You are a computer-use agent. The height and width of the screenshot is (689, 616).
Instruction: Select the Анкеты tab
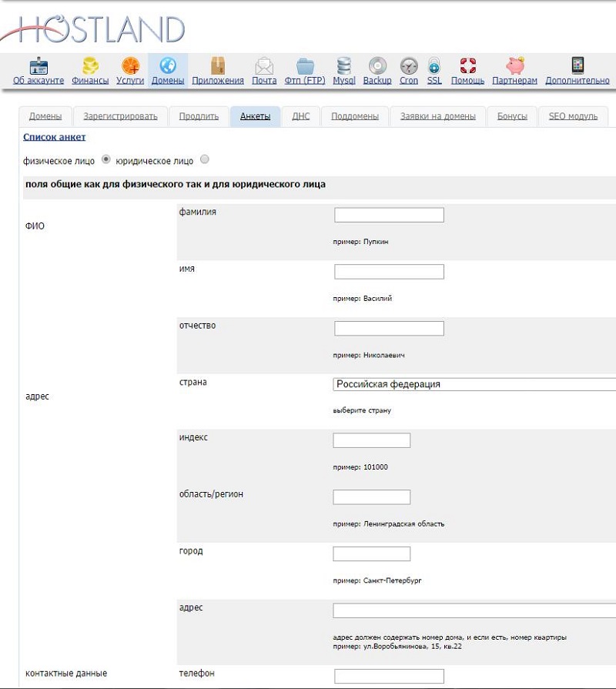(256, 116)
